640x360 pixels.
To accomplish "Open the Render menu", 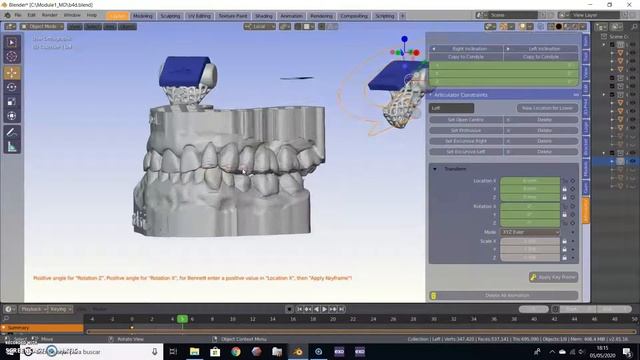I will click(x=49, y=16).
